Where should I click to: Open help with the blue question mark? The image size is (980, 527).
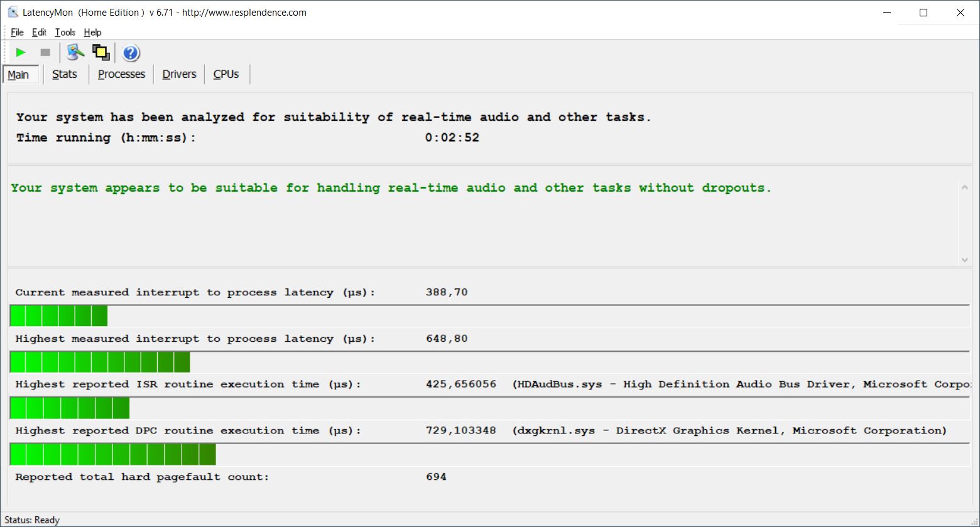pos(131,53)
